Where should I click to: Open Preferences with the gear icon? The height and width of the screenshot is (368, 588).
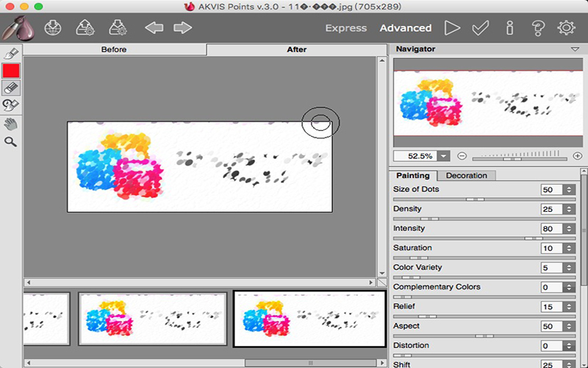[x=565, y=28]
